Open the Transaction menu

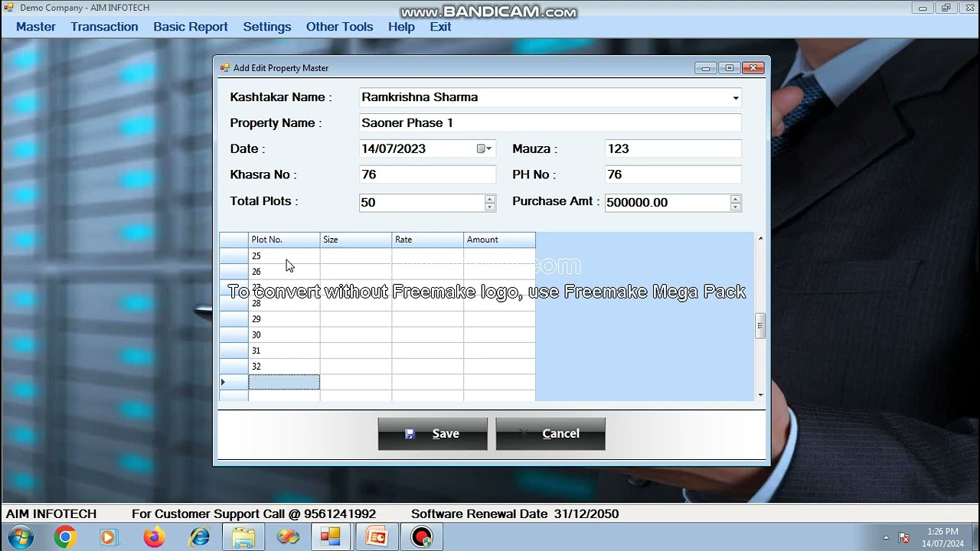(104, 27)
